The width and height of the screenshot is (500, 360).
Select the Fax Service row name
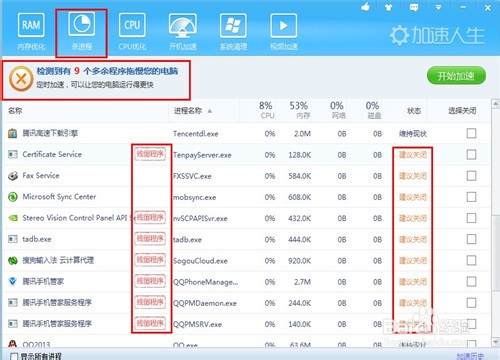pos(41,175)
